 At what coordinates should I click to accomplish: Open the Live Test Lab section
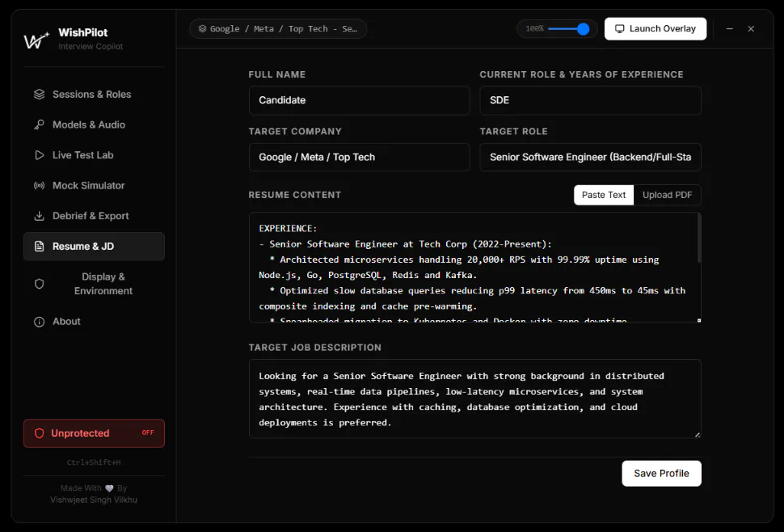pyautogui.click(x=94, y=155)
